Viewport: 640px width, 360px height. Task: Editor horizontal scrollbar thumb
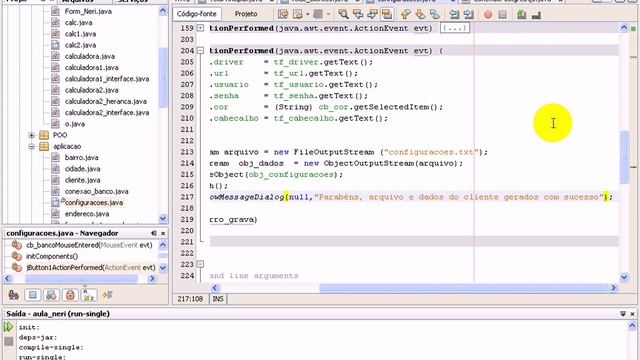tap(464, 288)
